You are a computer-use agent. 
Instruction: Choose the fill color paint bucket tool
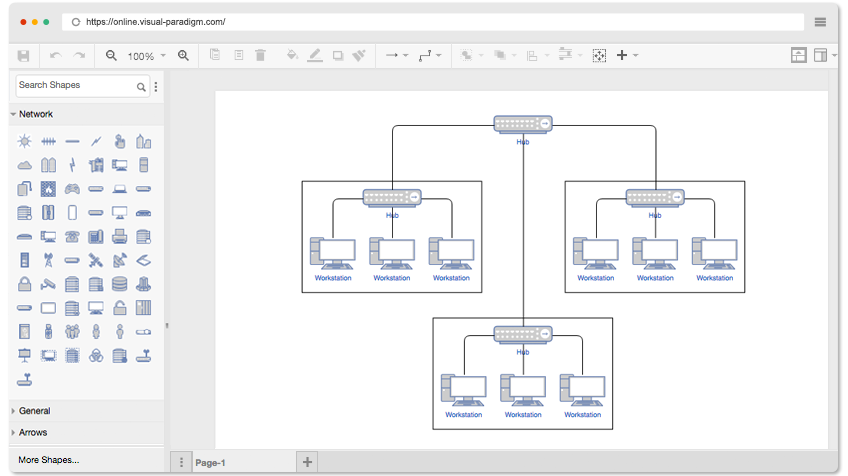[x=292, y=55]
